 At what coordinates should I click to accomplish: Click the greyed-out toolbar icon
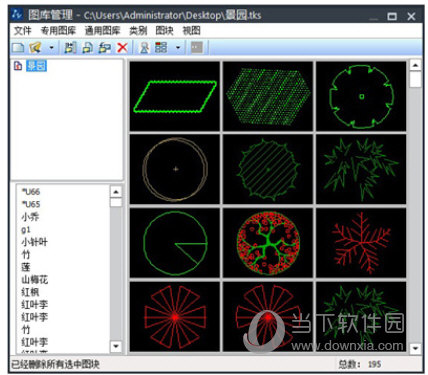click(x=197, y=47)
